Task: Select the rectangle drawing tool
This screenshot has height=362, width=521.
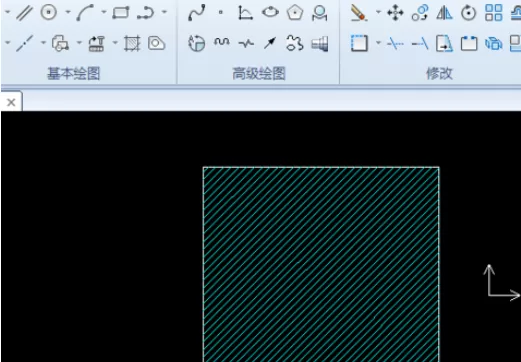Action: pos(121,13)
